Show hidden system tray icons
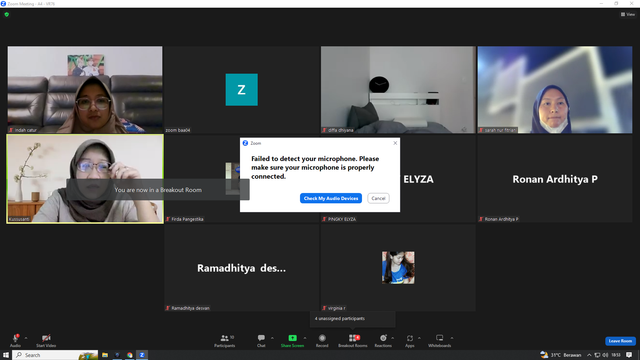640x360 pixels. click(589, 355)
